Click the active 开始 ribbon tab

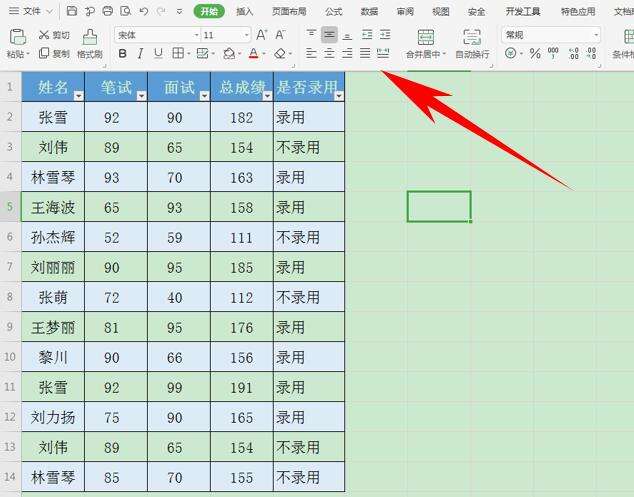click(209, 11)
